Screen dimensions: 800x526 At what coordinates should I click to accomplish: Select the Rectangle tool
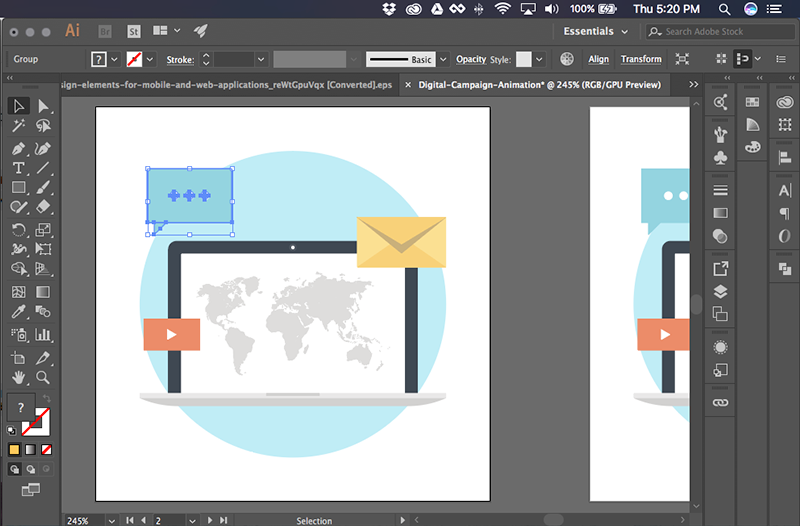[x=18, y=187]
